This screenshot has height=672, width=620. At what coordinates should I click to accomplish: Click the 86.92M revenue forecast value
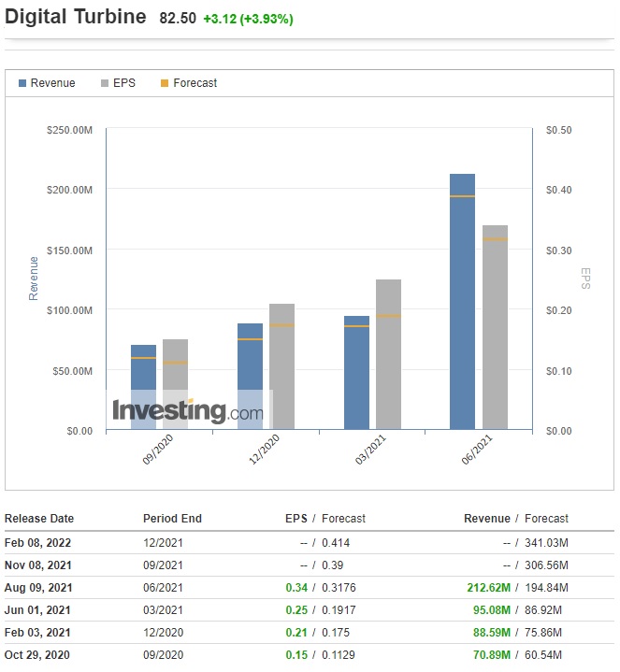543,610
